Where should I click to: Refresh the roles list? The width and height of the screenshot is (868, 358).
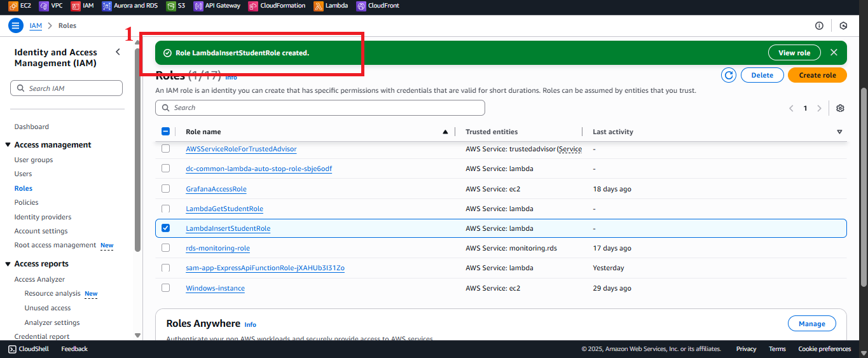click(x=729, y=75)
